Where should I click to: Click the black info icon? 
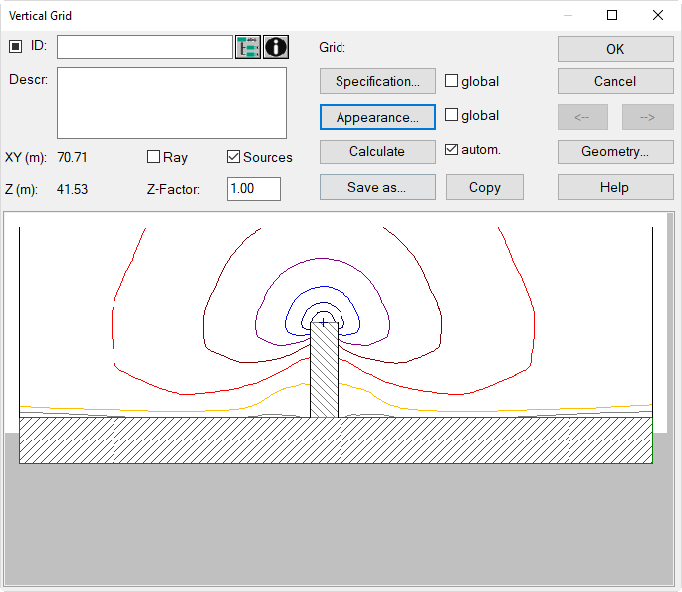[276, 47]
